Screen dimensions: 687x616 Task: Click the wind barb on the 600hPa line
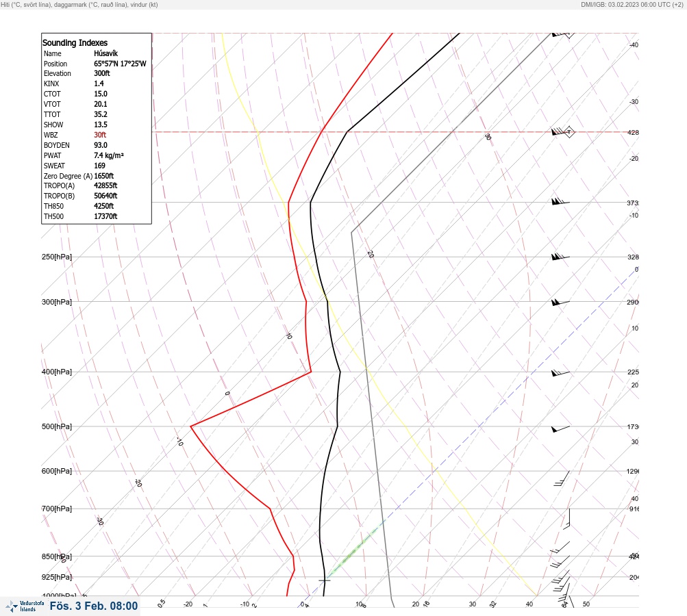point(562,478)
